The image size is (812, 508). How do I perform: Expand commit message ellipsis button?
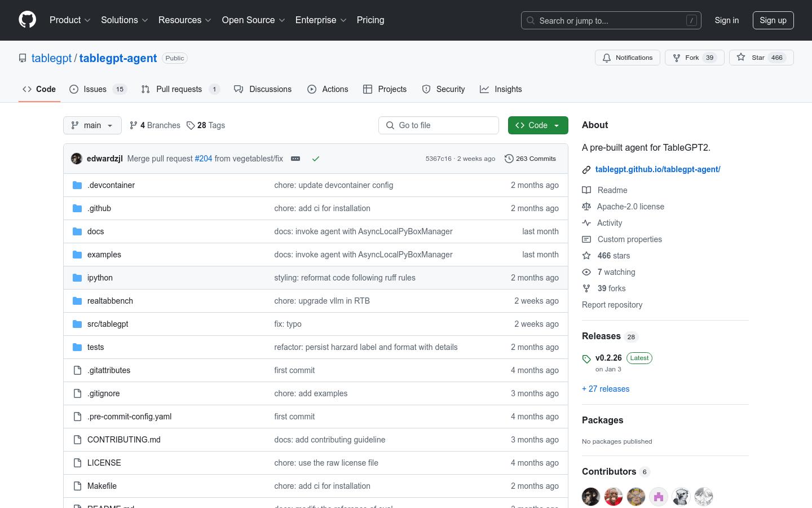[x=295, y=159]
